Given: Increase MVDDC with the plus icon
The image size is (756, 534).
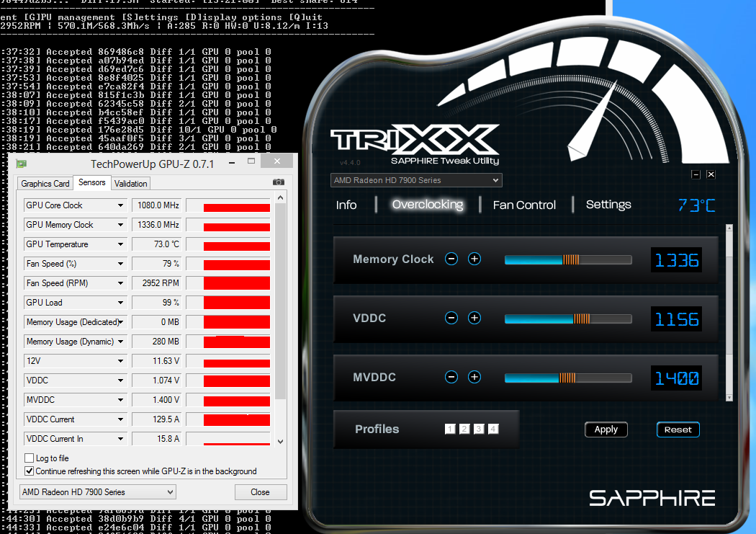Looking at the screenshot, I should point(474,377).
